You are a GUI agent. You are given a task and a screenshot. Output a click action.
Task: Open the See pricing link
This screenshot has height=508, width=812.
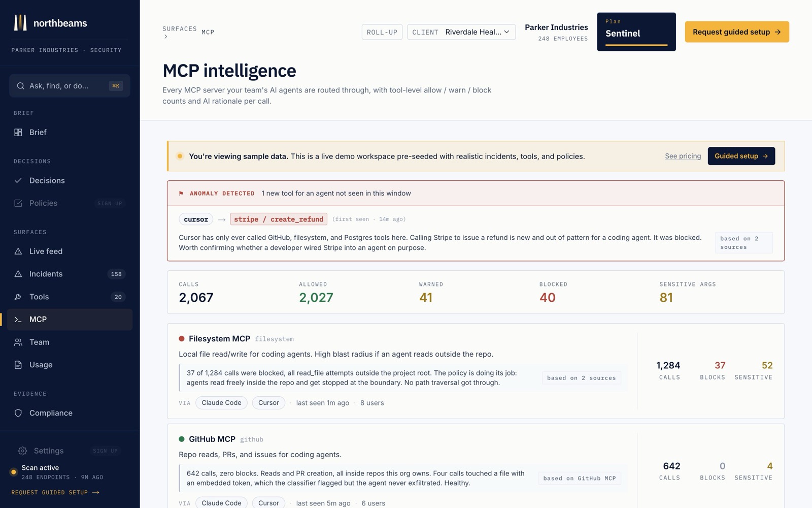[x=683, y=156]
